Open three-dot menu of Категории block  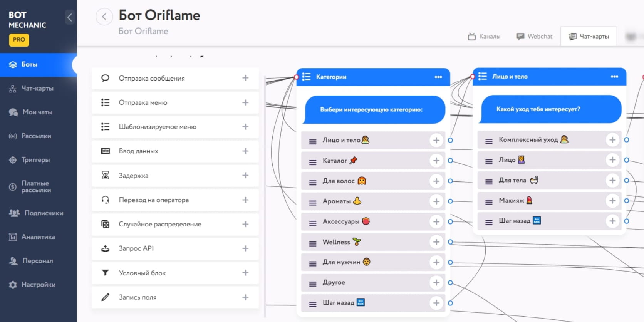438,77
